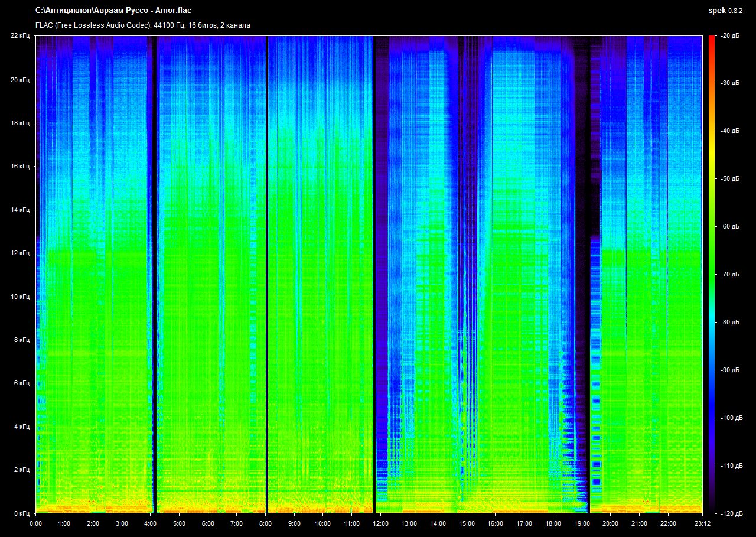Click the -70 дБ scale label

click(729, 275)
